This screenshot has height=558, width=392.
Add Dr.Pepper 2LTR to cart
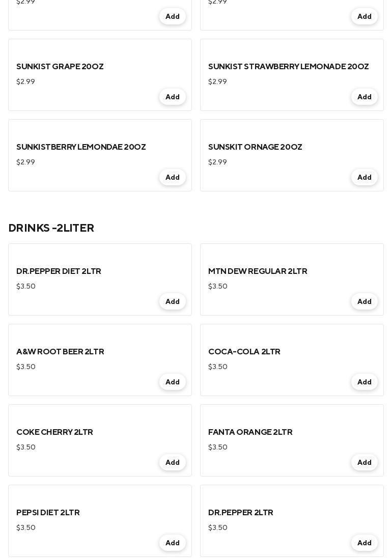click(365, 543)
